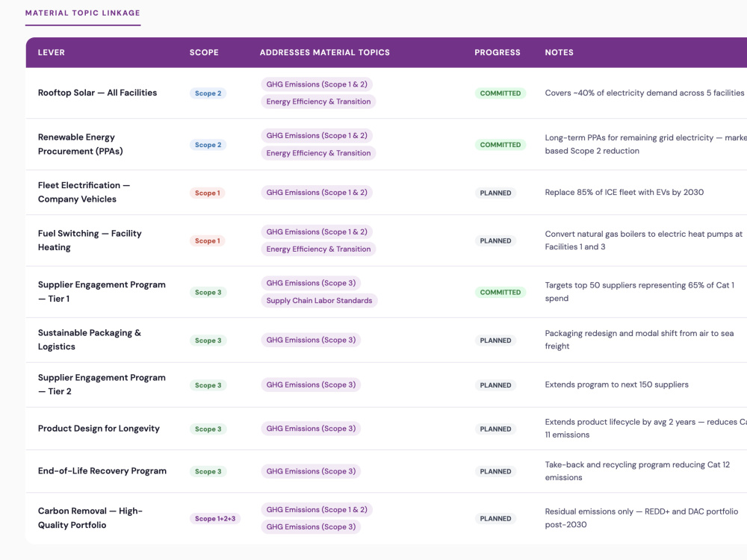Select 'Rooftop Solar — All Facilities' lever
747x560 pixels.
(x=97, y=93)
